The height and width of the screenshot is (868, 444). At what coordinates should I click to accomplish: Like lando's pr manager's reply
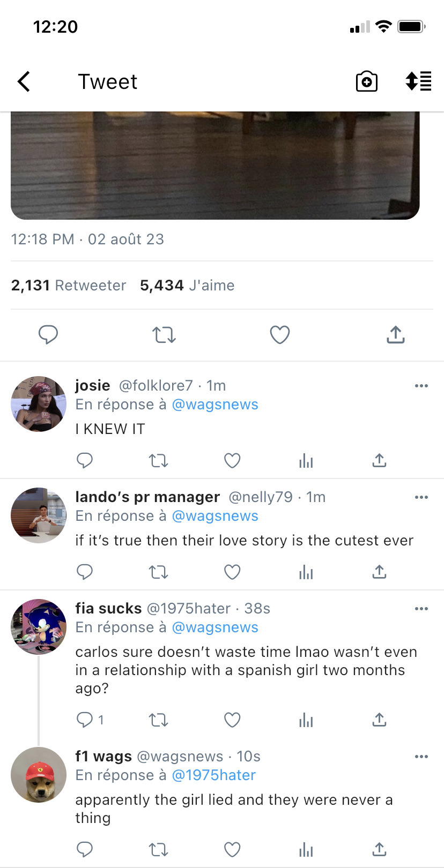tap(232, 572)
